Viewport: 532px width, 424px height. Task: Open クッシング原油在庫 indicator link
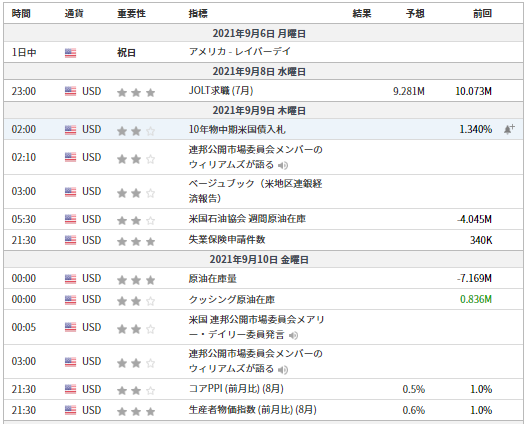click(232, 300)
